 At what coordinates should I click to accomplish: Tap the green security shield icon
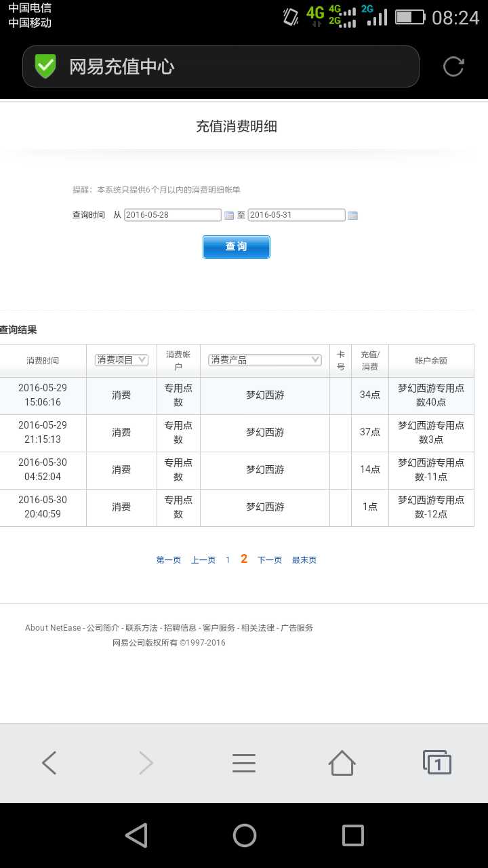(x=45, y=66)
